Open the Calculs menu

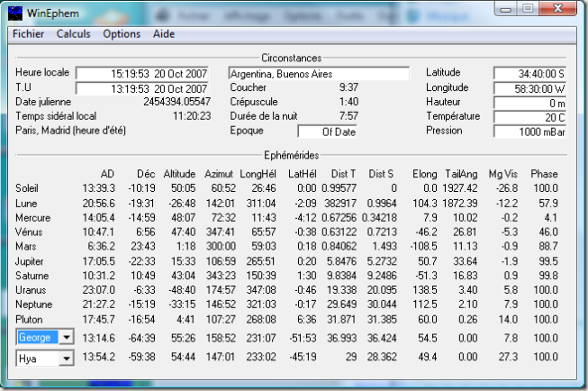(x=74, y=34)
